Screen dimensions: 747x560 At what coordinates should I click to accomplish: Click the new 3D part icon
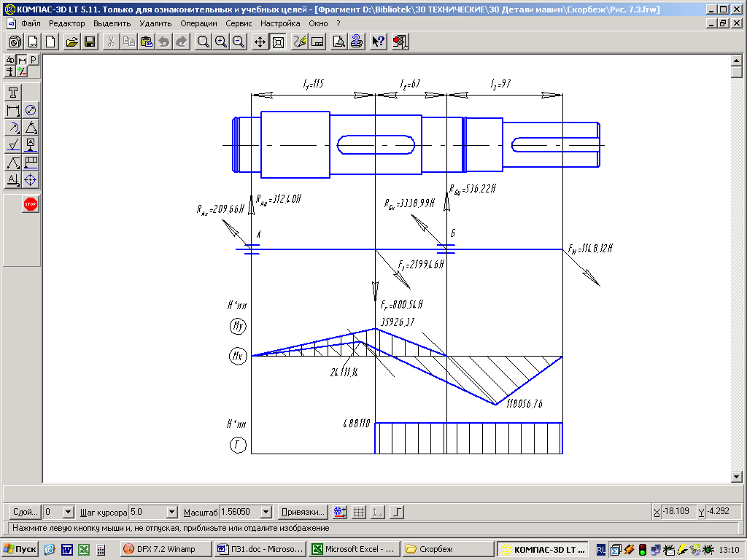pos(15,42)
